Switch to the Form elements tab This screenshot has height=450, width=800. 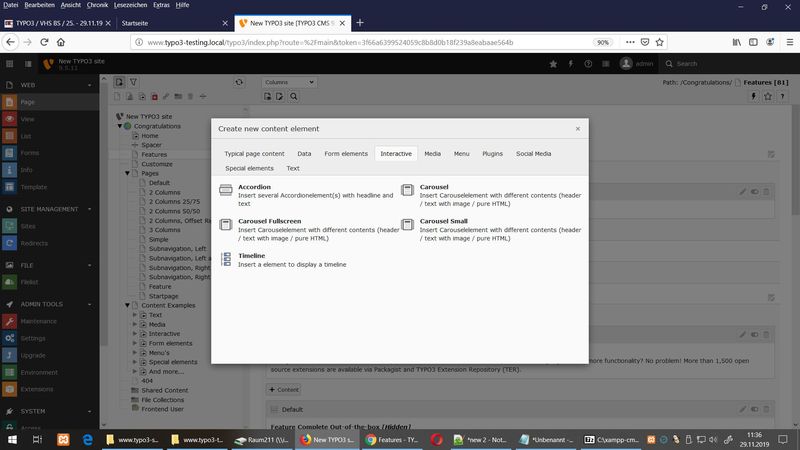coord(346,154)
